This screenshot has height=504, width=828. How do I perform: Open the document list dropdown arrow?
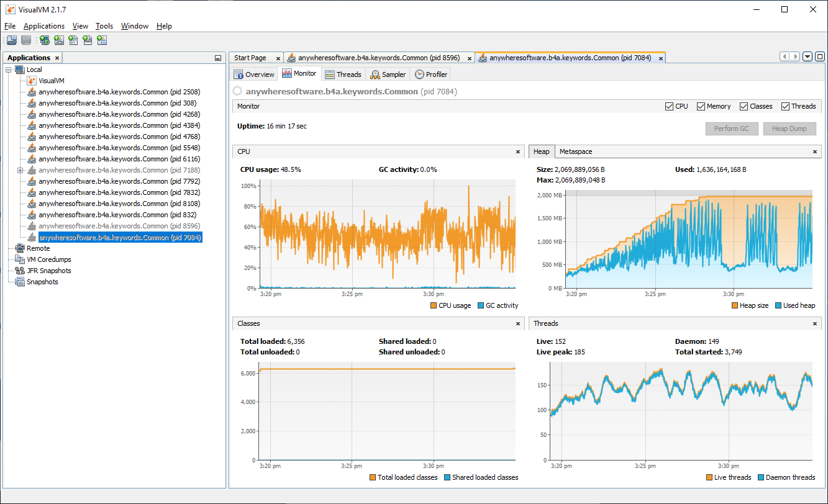pos(808,56)
